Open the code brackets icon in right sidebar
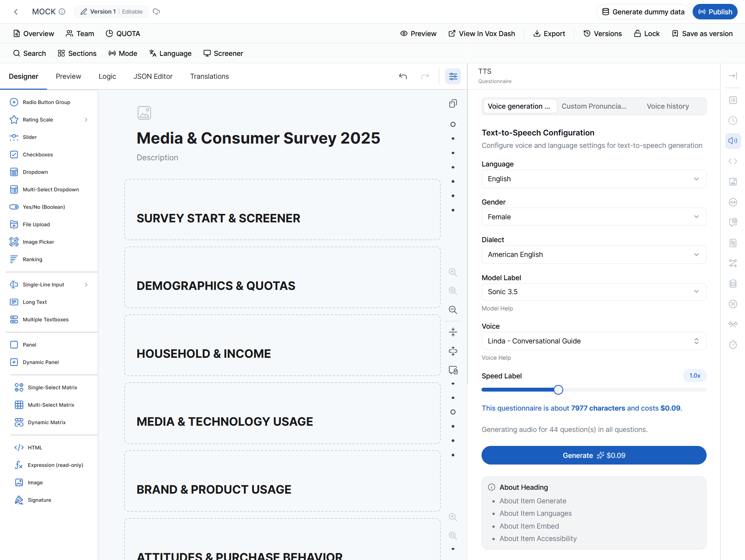 [733, 161]
